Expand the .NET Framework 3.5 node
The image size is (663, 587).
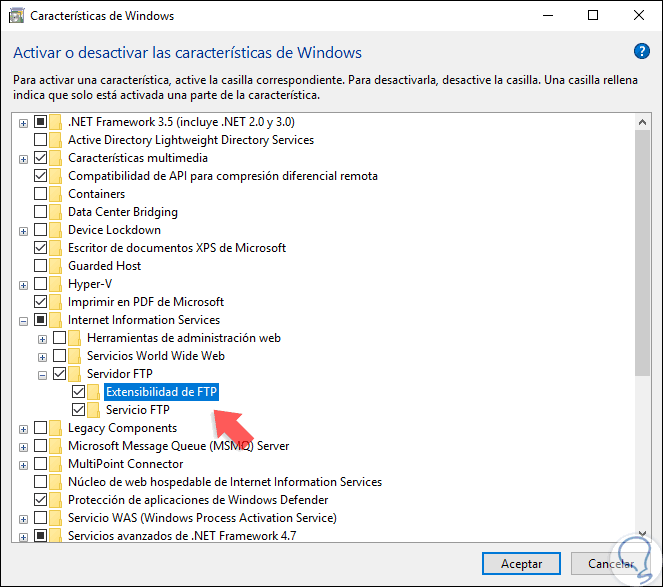point(23,122)
